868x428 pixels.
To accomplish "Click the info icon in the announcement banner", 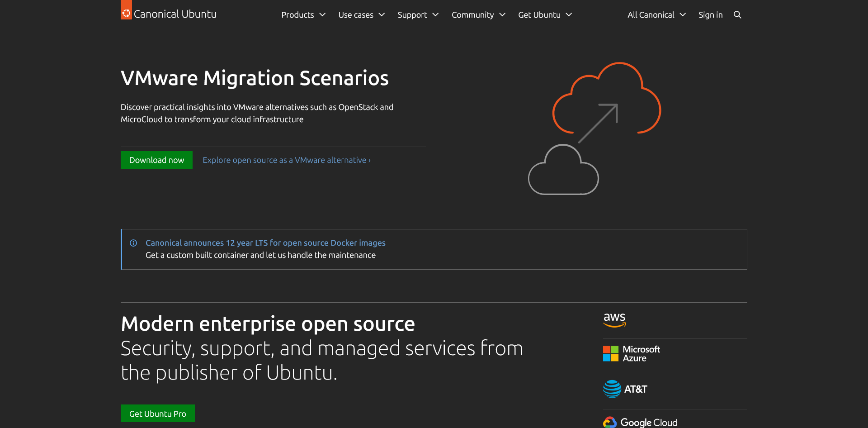I will coord(133,243).
